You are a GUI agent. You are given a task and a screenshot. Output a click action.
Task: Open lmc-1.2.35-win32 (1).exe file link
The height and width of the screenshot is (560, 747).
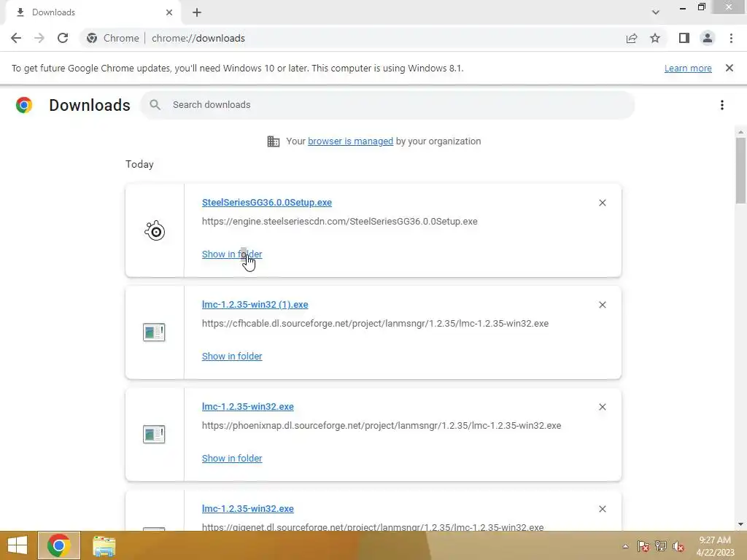pyautogui.click(x=255, y=305)
